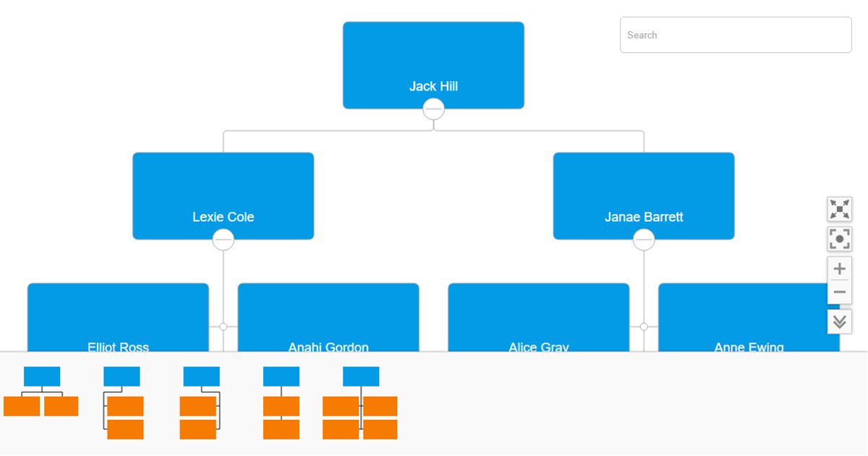Click the connector circle beside Anne Ewing
868x456 pixels.
click(x=643, y=326)
